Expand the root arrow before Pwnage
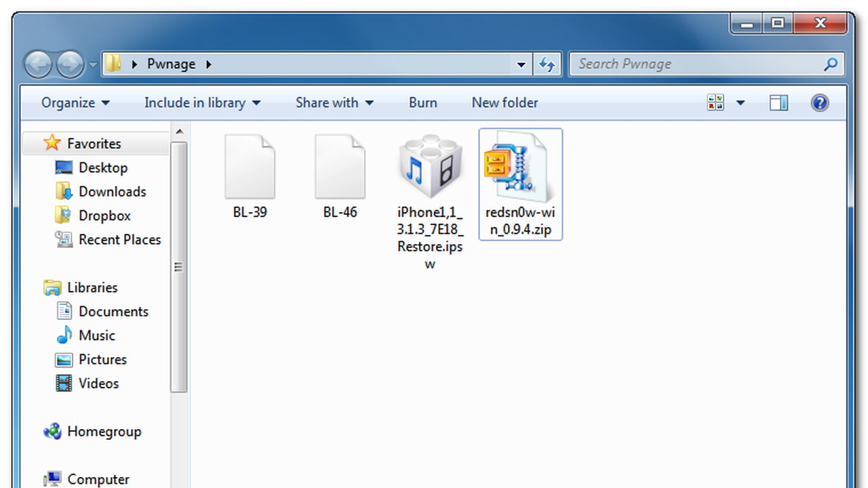868x488 pixels. [x=134, y=64]
